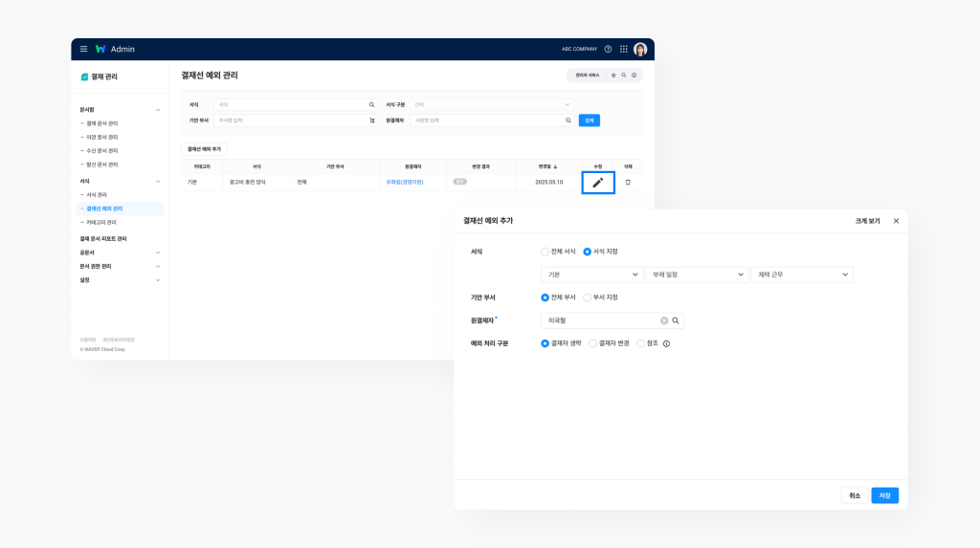Open the 기본 category dropdown
The height and width of the screenshot is (548, 980).
pos(591,274)
